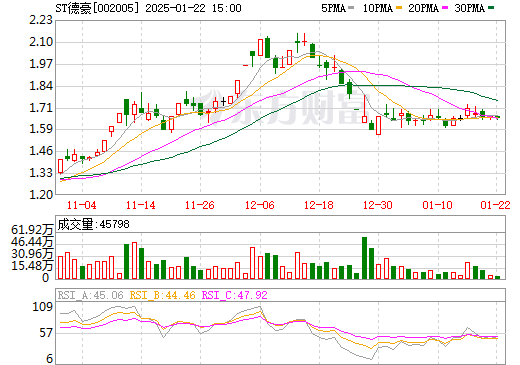Click the 12-18 date label
The width and height of the screenshot is (520, 365).
coord(319,205)
